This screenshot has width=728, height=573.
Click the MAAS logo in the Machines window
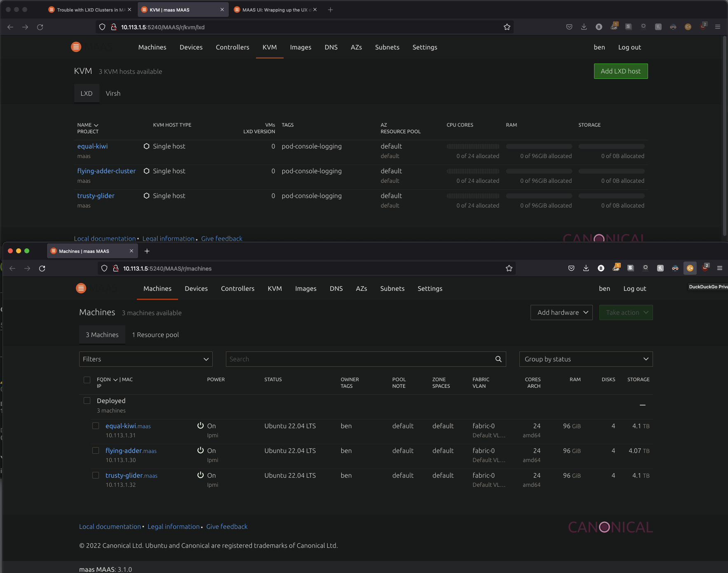(81, 288)
